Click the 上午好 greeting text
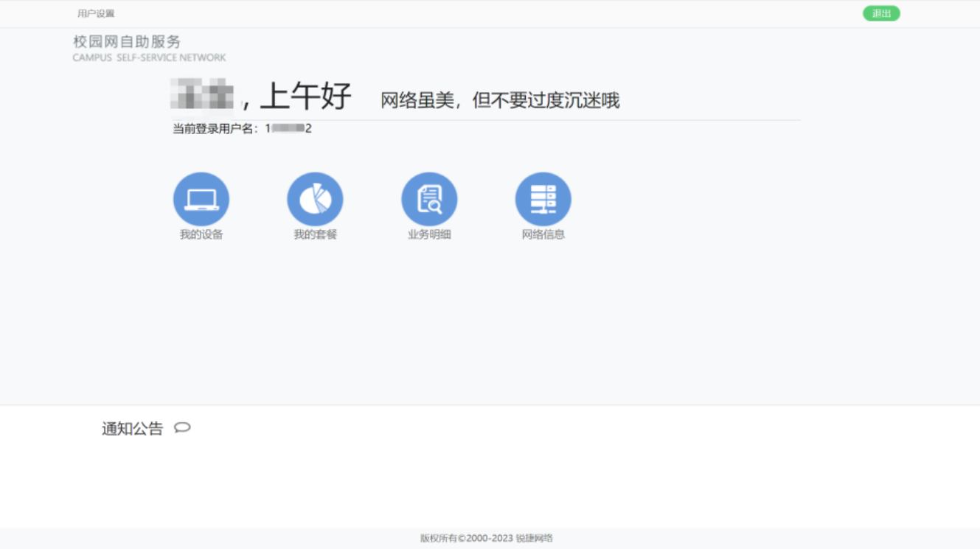 tap(306, 96)
